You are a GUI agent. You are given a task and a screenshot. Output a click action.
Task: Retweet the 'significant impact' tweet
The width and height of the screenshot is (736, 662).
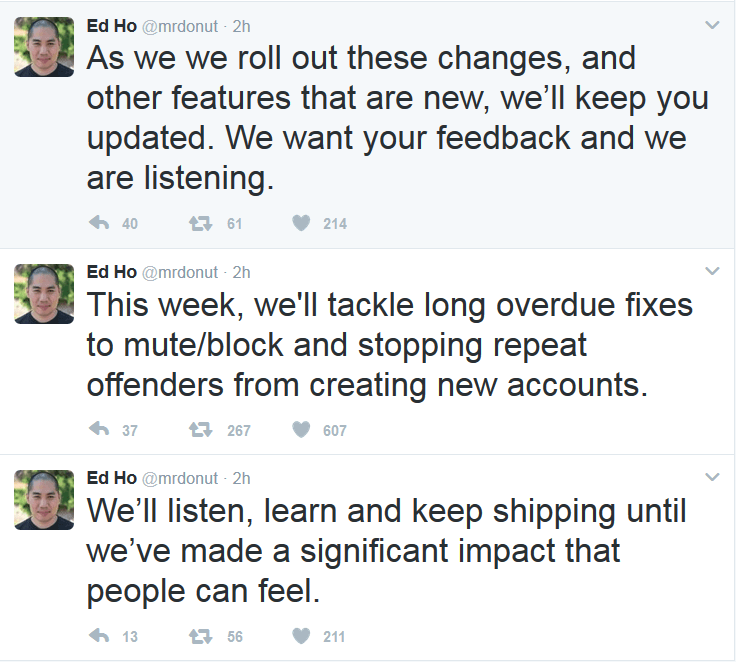tap(199, 636)
